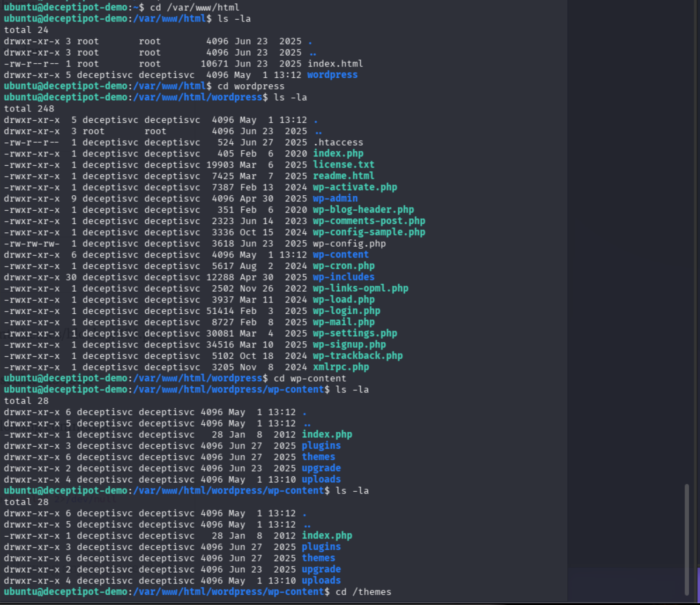This screenshot has height=605, width=700.
Task: Click the wp-comments-post.php filename
Action: [369, 221]
